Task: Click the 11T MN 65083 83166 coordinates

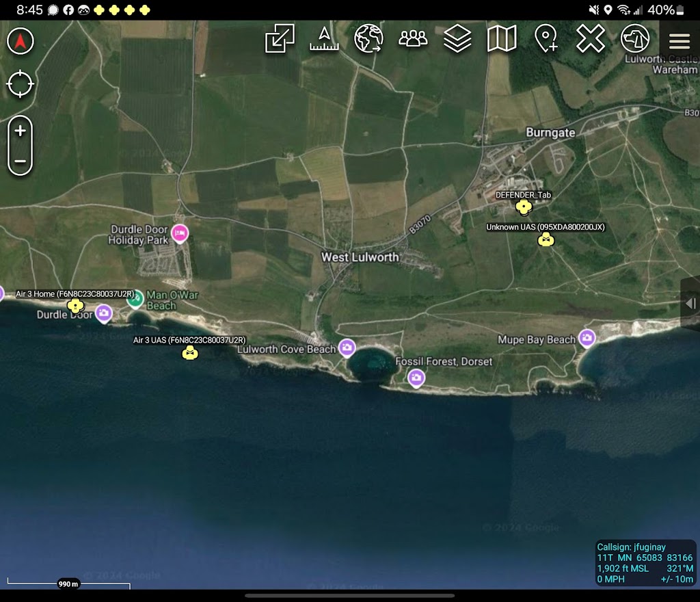Action: tap(645, 558)
